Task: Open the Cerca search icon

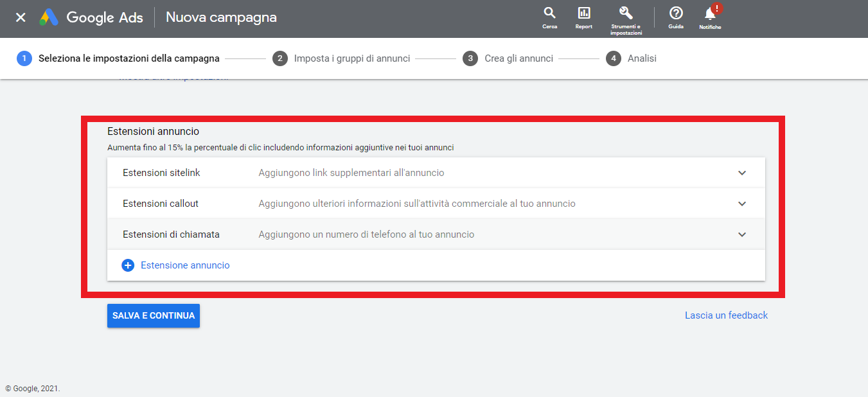Action: pyautogui.click(x=549, y=13)
